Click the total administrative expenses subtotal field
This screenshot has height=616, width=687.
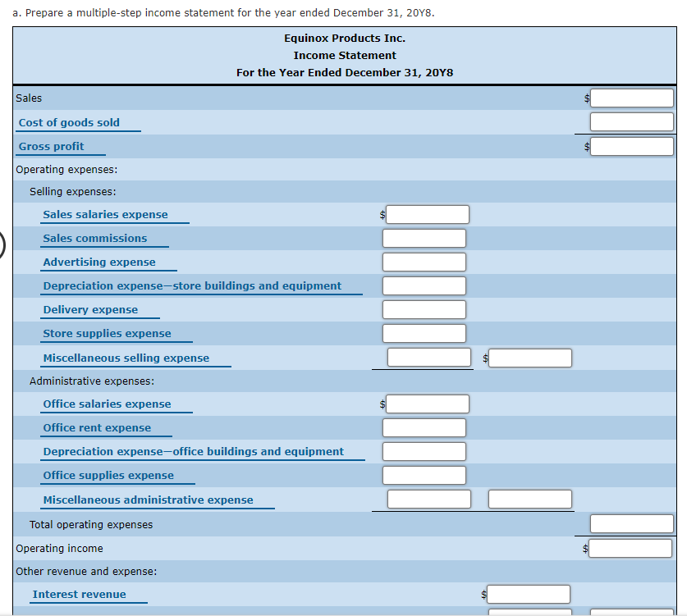click(529, 499)
